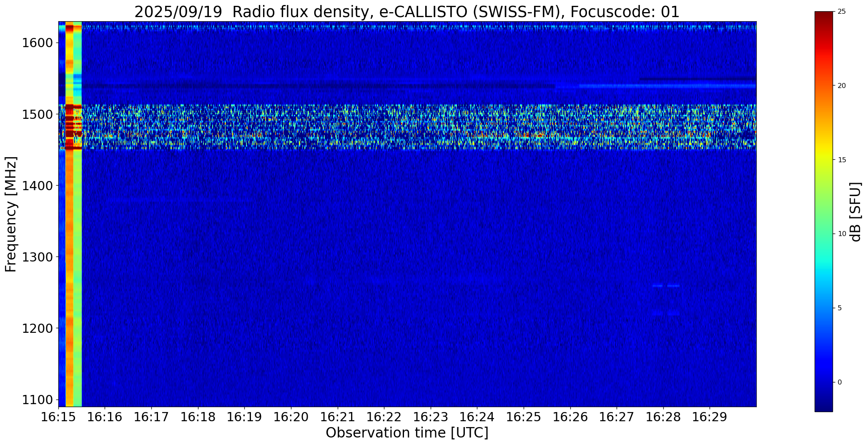Click the 16:19 time tick label

click(244, 417)
